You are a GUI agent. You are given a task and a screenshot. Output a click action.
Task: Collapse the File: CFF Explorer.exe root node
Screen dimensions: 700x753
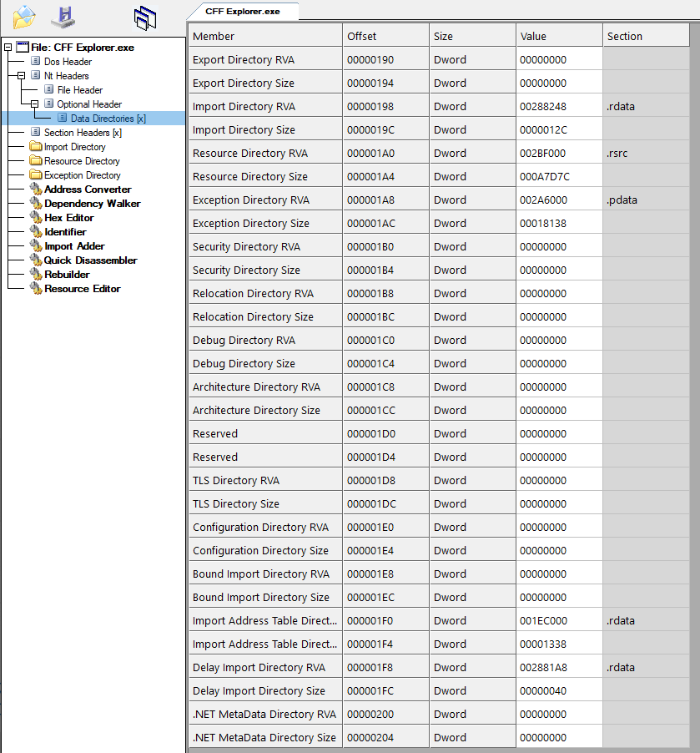pos(8,47)
